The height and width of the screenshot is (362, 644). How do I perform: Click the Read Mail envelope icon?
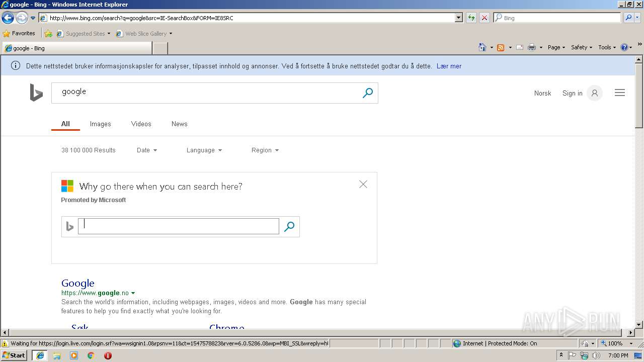click(520, 47)
